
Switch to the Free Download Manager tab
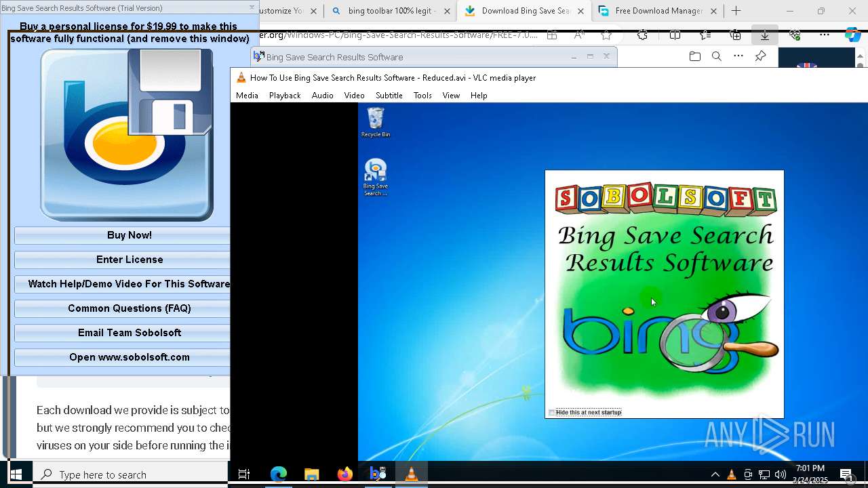657,11
